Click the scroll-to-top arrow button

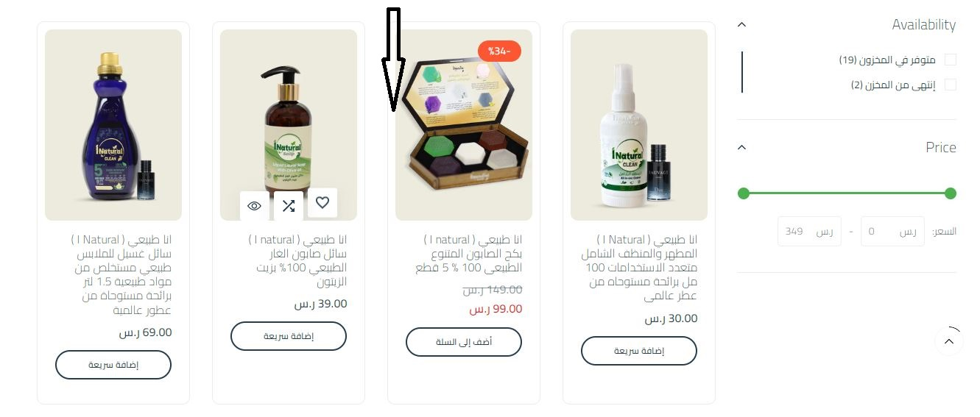point(948,341)
